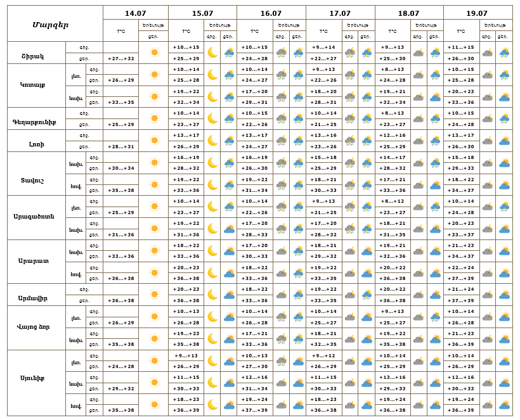The width and height of the screenshot is (520, 420).
Task: Click the sun icon for Շիրակ on 14.07
Action: point(153,53)
